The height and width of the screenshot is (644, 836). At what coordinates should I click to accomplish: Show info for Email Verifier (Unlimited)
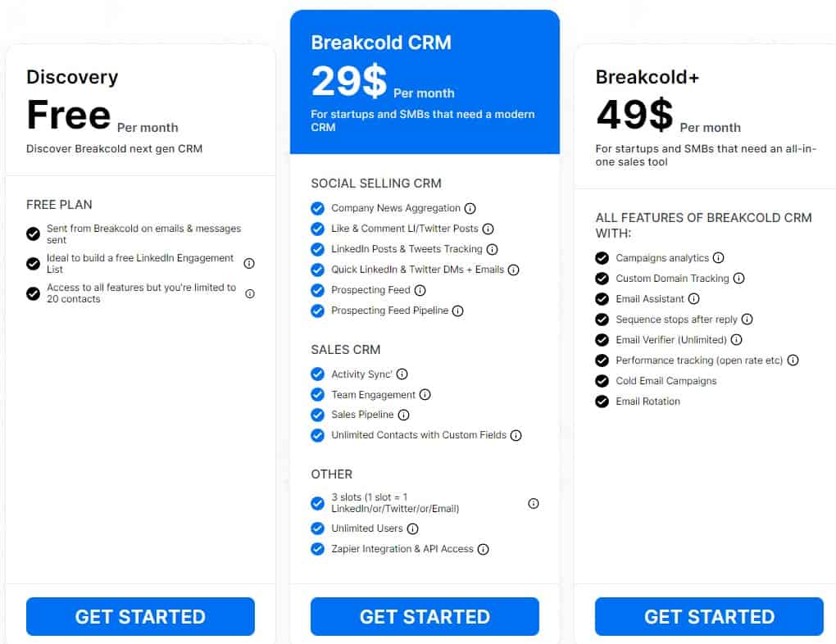[737, 340]
